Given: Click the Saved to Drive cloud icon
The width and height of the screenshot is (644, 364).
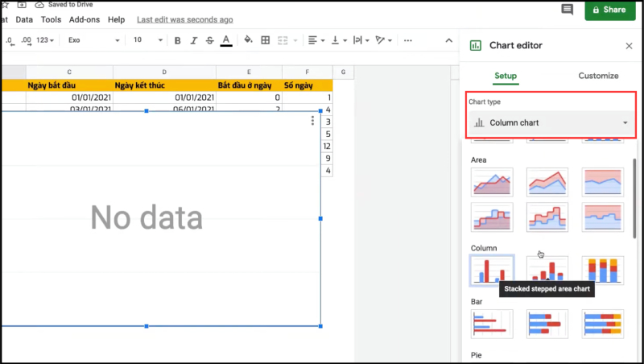Looking at the screenshot, I should click(x=39, y=5).
